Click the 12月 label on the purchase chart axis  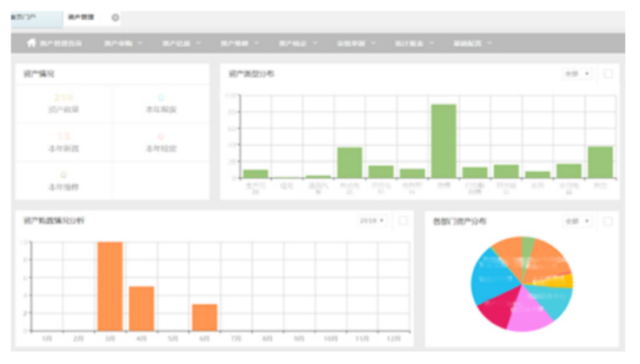(x=393, y=338)
